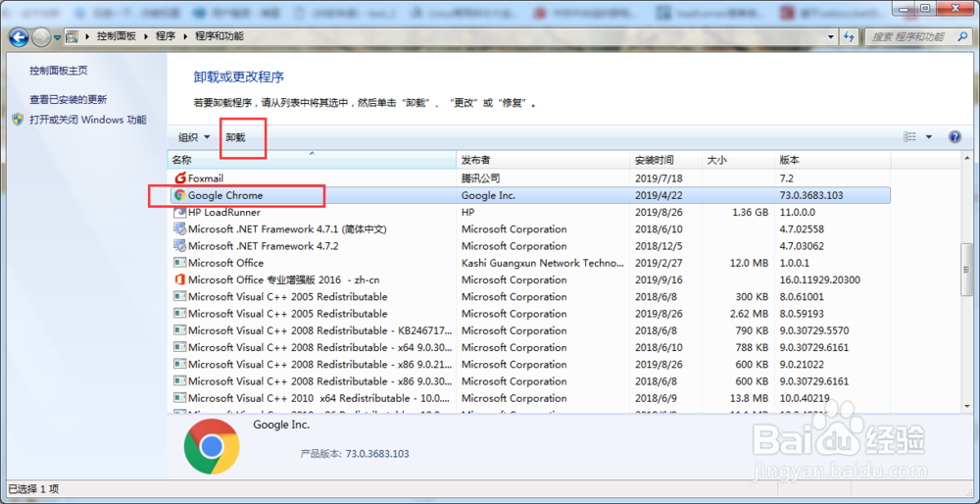
Task: Select Visual C++ 2010 x64 Redistributable entry
Action: click(x=318, y=398)
